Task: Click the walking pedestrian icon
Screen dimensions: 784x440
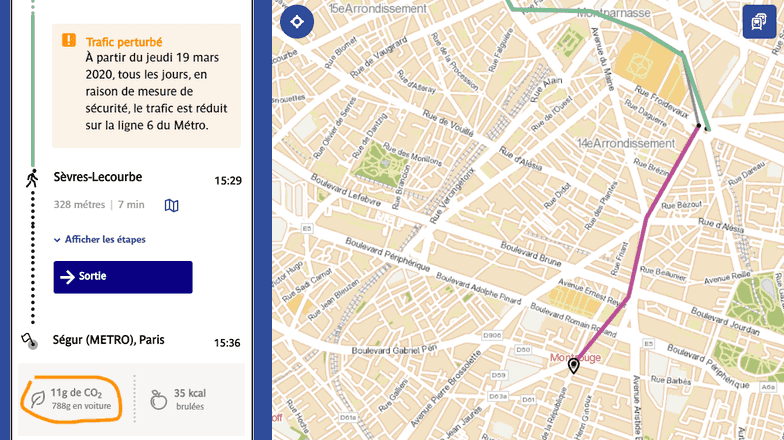Action: point(31,179)
